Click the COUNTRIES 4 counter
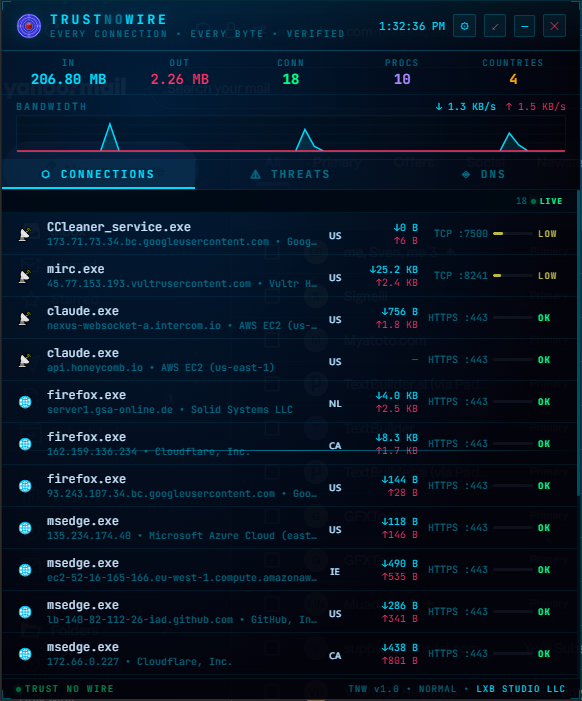Screen dimensions: 582x701 point(513,72)
